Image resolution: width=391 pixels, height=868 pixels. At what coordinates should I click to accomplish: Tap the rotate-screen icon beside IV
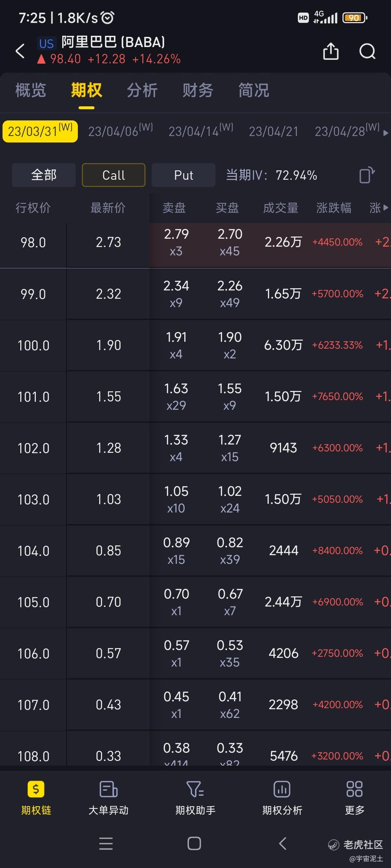point(367,175)
